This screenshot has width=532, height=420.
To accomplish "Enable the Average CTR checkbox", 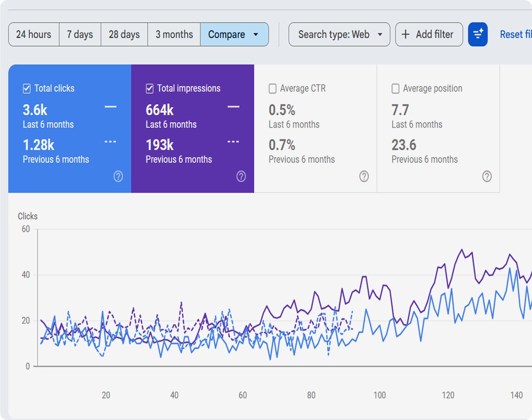I will (x=272, y=89).
